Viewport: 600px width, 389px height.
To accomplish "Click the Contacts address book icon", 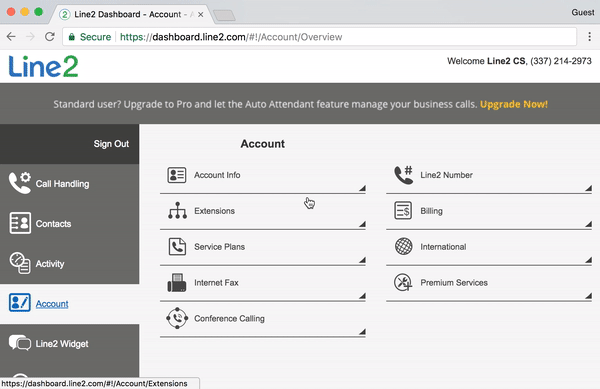I will click(20, 223).
